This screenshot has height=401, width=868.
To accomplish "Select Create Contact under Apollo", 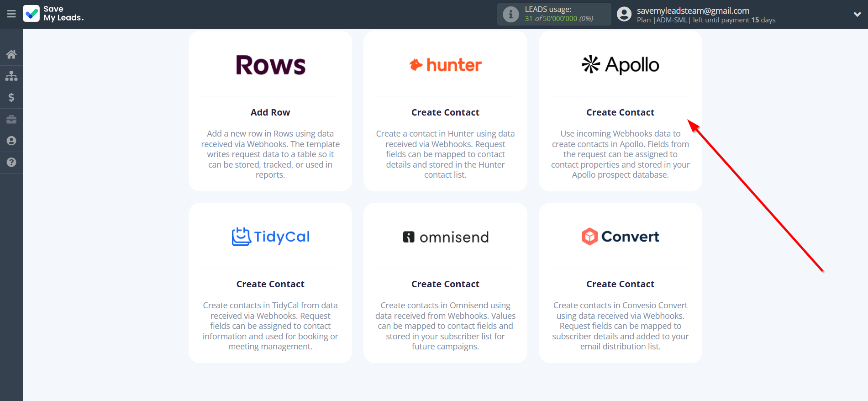I will click(620, 112).
